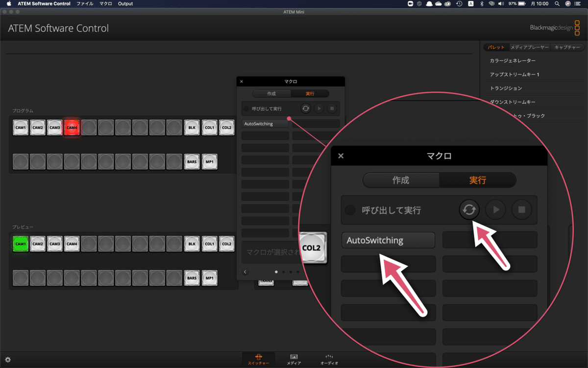Viewport: 588px width, 368px height.
Task: Jump to the second macro page dot
Action: [x=283, y=271]
